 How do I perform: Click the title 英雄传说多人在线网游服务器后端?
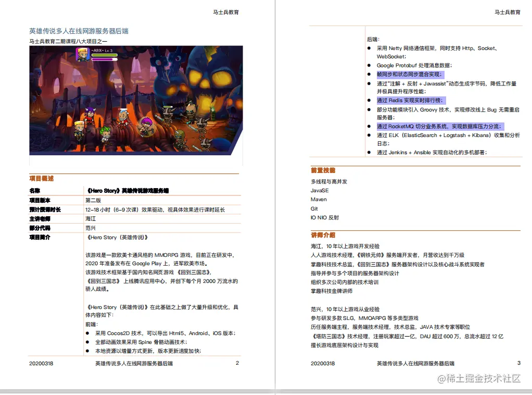point(79,31)
